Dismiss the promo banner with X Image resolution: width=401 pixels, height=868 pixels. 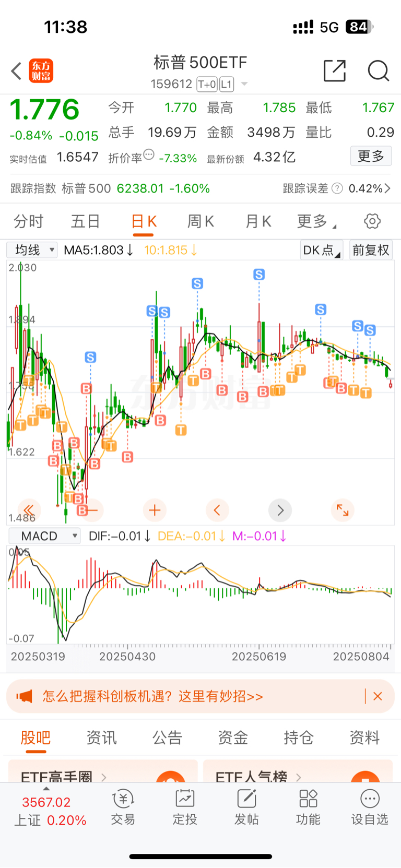point(378,696)
